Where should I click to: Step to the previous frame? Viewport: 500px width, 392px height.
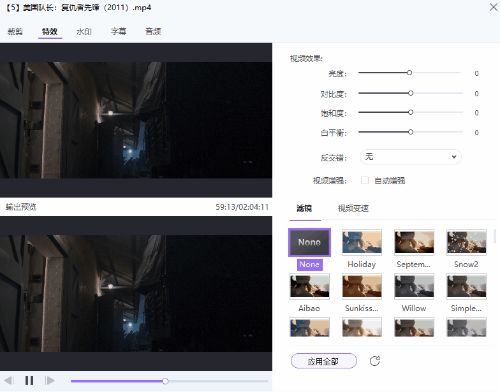pos(9,380)
